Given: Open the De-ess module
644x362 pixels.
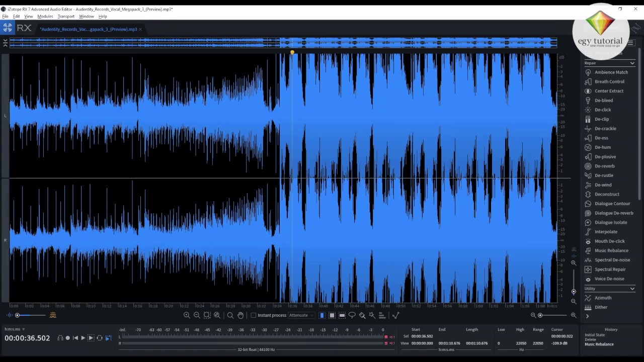Looking at the screenshot, I should [x=596, y=138].
